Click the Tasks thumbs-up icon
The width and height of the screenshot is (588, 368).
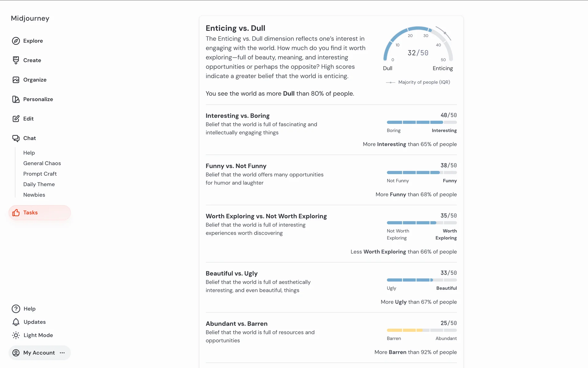pyautogui.click(x=16, y=213)
